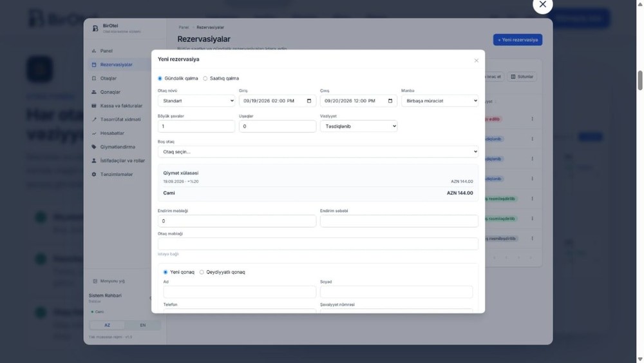This screenshot has height=363, width=644.
Task: Open row menu for the grey rəsmiləşdirilib reservation
Action: (x=533, y=239)
